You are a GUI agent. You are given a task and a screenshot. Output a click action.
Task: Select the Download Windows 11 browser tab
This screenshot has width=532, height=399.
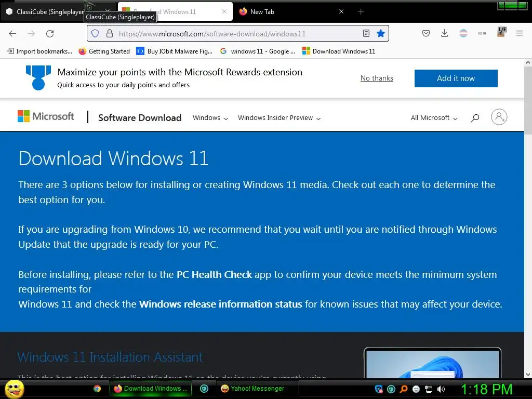(175, 12)
